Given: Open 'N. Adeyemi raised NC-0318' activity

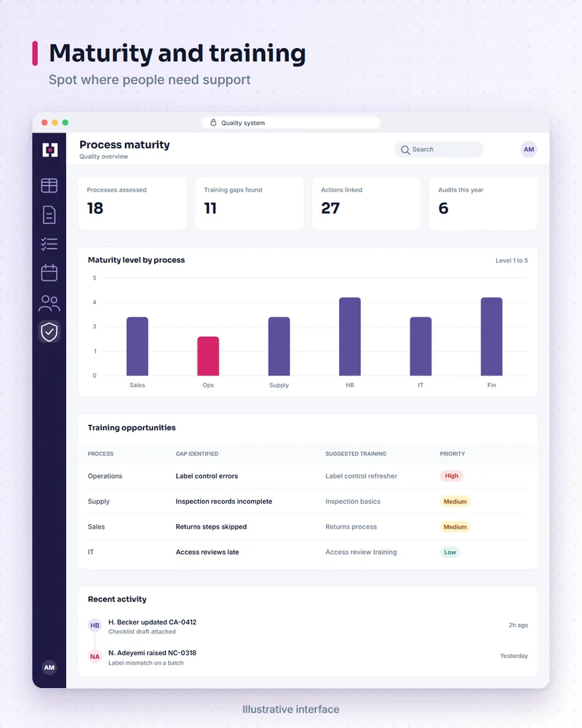Looking at the screenshot, I should click(x=152, y=653).
